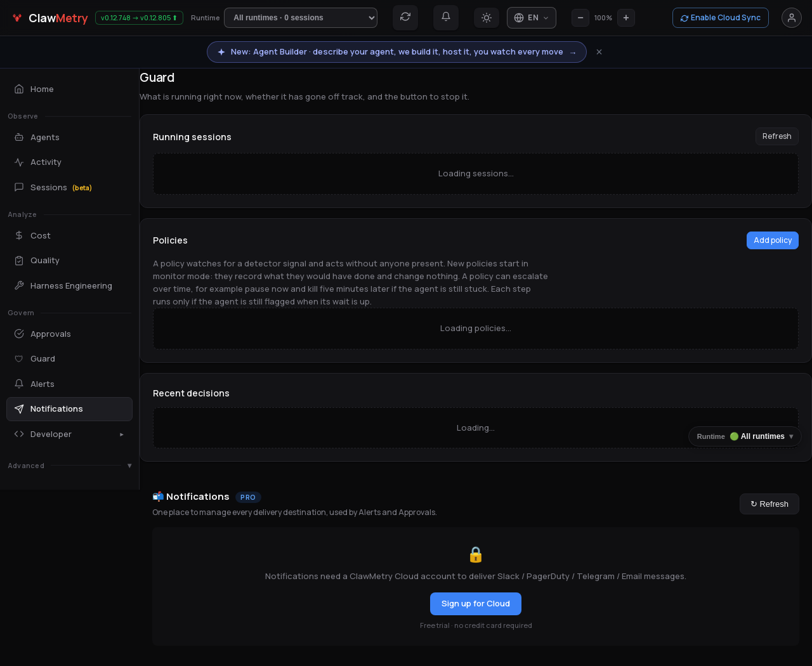Click the refresh icon in top bar
This screenshot has height=666, width=812.
coord(405,17)
